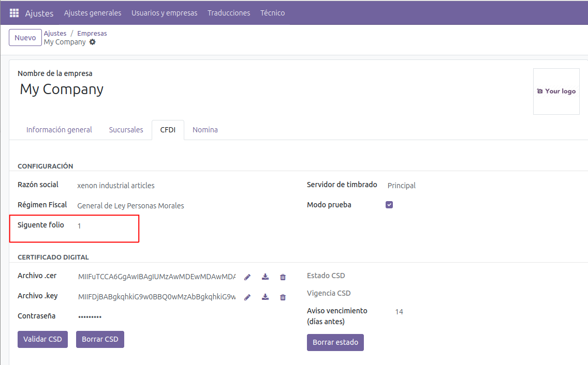Click the Your logo image placeholder

[x=556, y=92]
